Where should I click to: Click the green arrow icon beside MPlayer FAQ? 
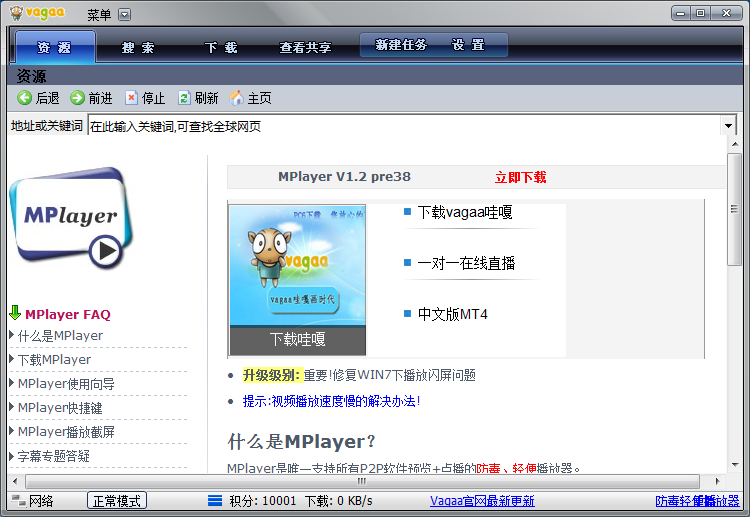click(x=15, y=313)
